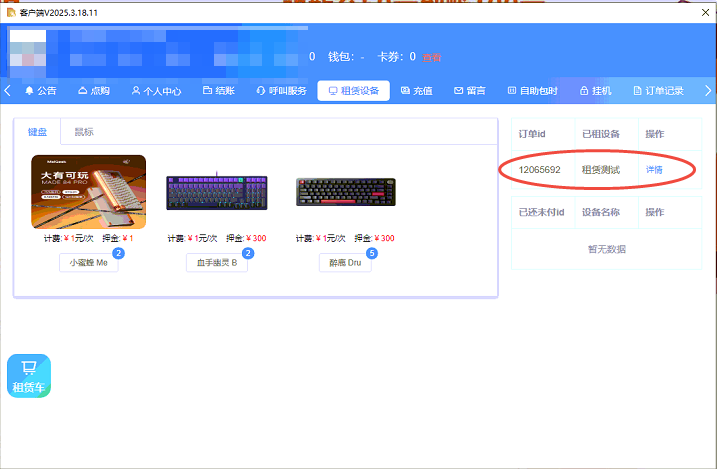Select the 键盘 tab

tap(37, 132)
